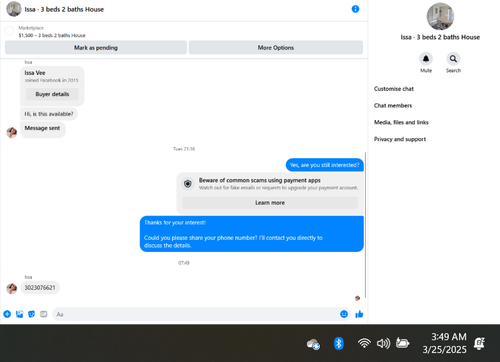Viewport: 500px width, 362px height.
Task: Open the Bluetooth tray icon
Action: [338, 343]
